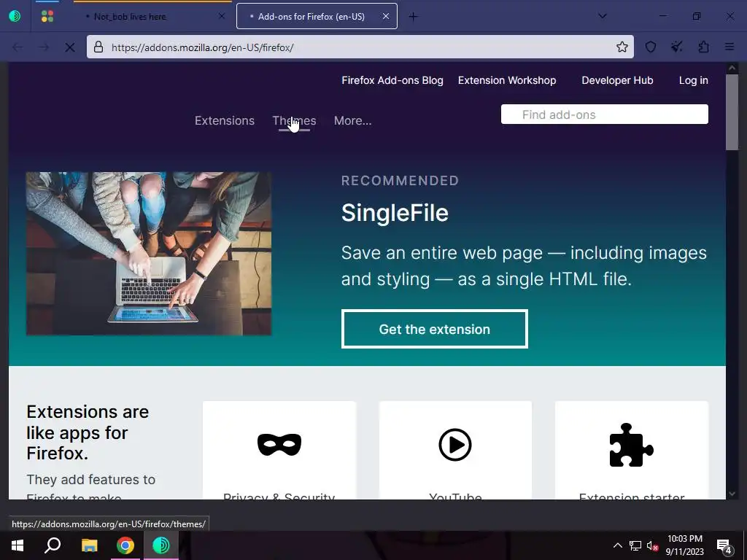Open the extensions puzzle-piece toolbar icon
The image size is (747, 560).
tap(703, 47)
